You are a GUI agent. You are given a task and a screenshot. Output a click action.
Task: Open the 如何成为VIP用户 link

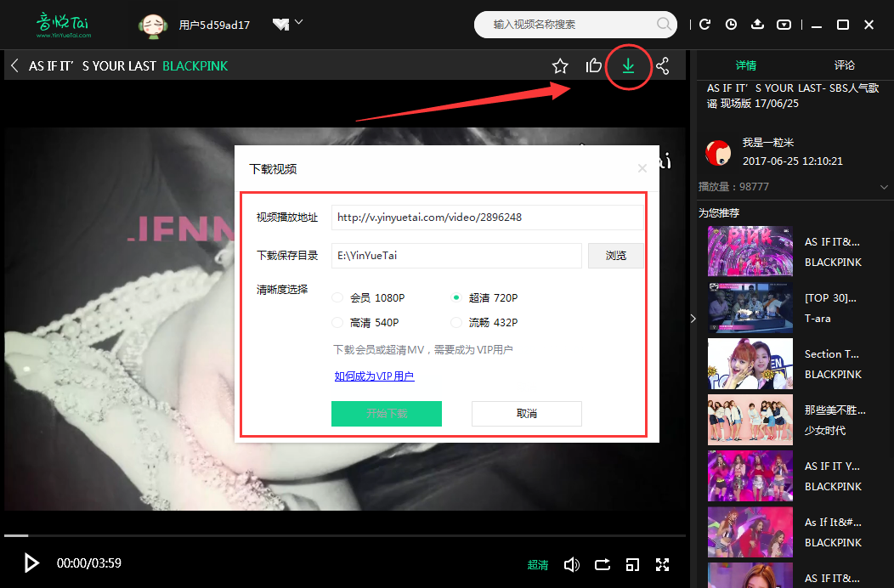tap(374, 376)
